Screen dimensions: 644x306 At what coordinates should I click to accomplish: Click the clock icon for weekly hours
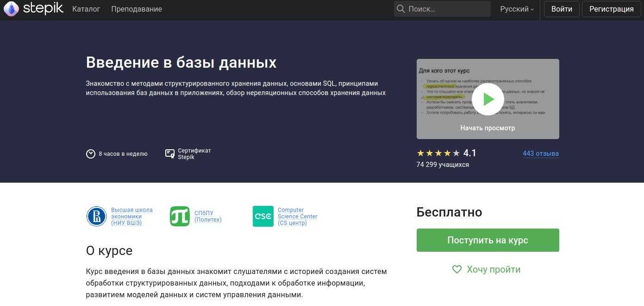click(91, 154)
